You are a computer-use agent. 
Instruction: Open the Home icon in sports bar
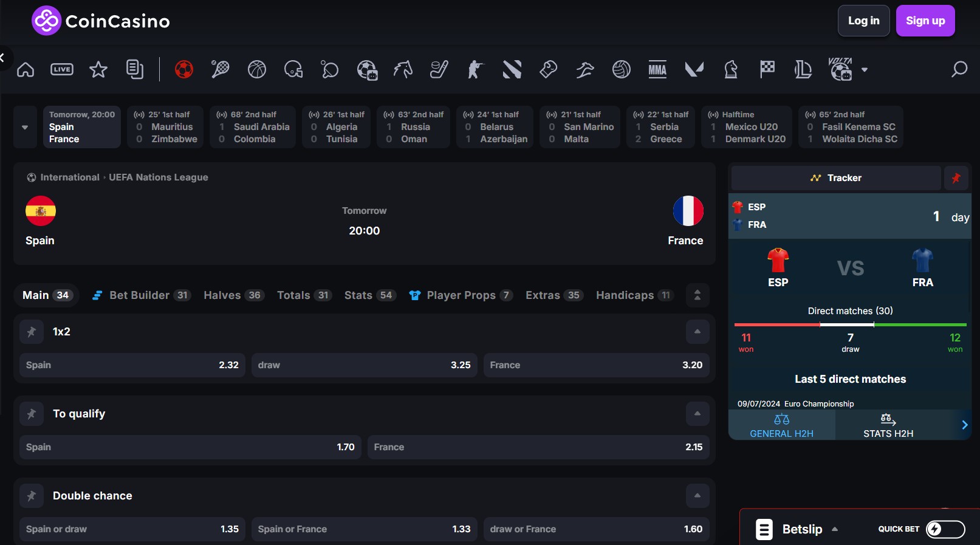(x=26, y=69)
